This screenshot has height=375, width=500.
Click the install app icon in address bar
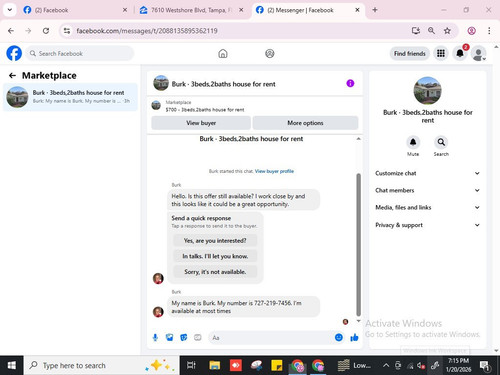click(416, 31)
